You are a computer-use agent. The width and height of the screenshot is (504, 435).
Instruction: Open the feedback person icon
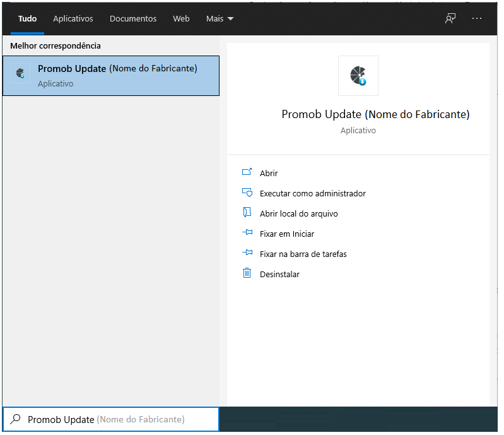[450, 18]
